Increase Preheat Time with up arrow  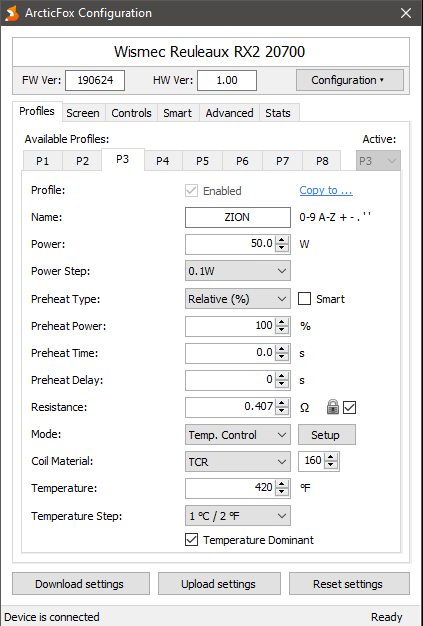(x=282, y=349)
